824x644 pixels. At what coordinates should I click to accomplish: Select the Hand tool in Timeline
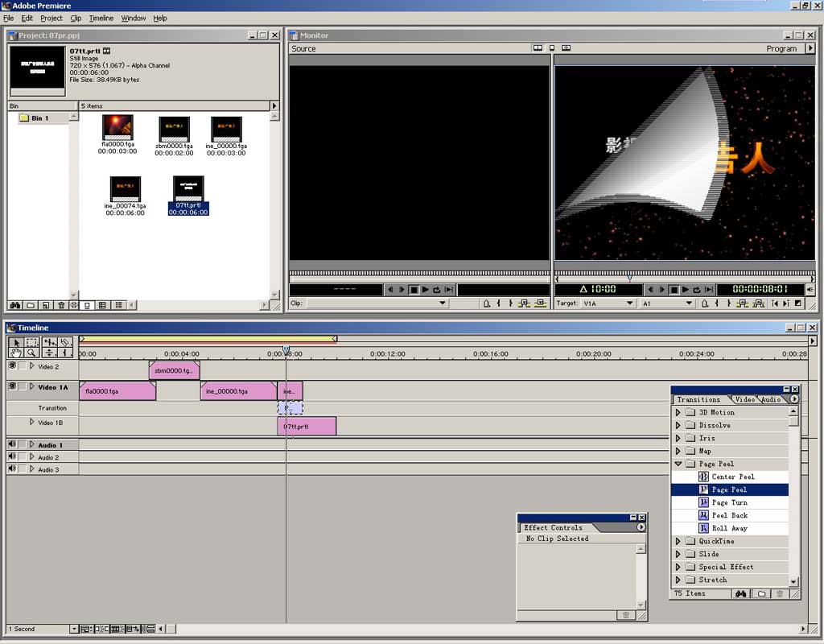point(15,353)
